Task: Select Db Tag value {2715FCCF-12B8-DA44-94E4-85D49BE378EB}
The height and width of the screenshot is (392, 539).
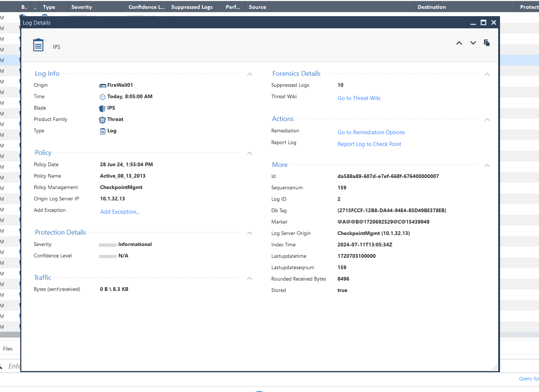Action: (x=392, y=210)
